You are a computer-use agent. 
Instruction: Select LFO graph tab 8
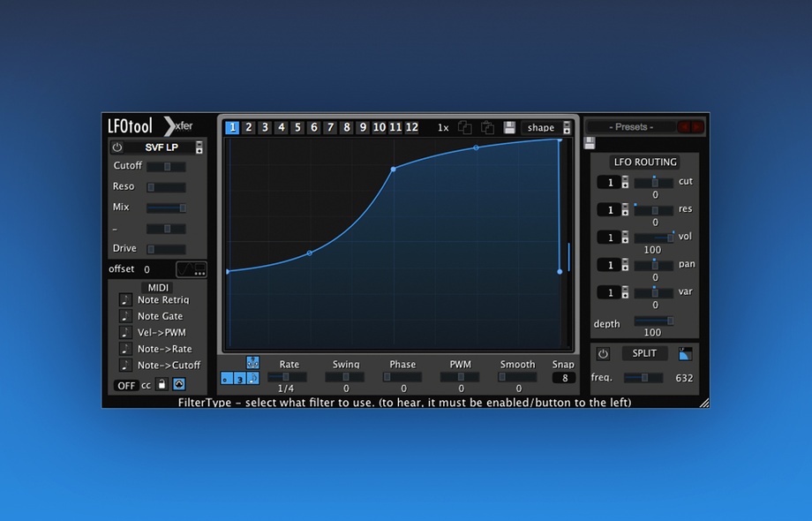tap(347, 127)
